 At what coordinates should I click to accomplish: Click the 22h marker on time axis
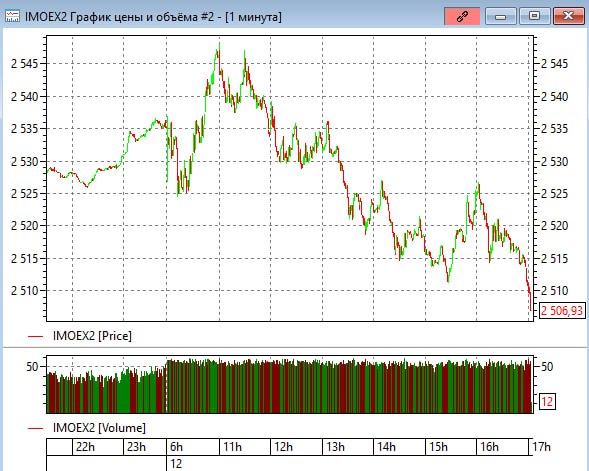[x=85, y=447]
